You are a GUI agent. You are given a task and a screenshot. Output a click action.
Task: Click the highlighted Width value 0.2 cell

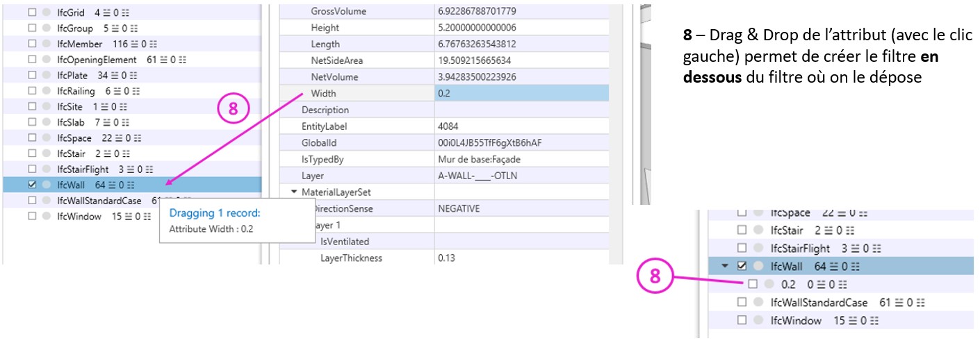(521, 93)
